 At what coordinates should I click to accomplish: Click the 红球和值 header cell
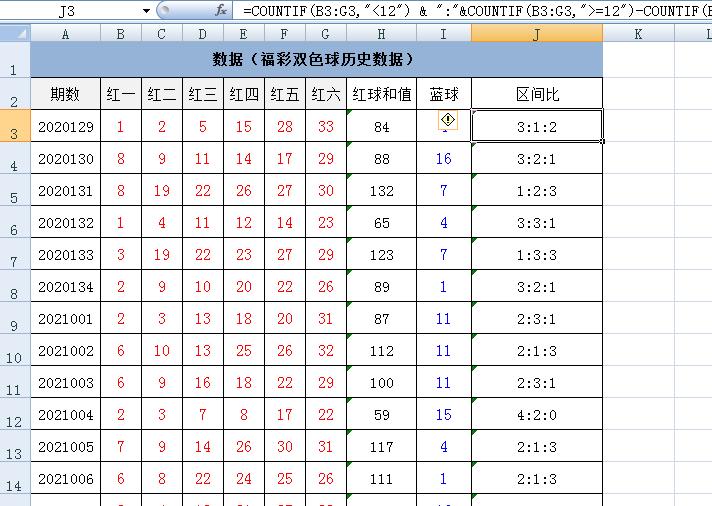pyautogui.click(x=381, y=94)
